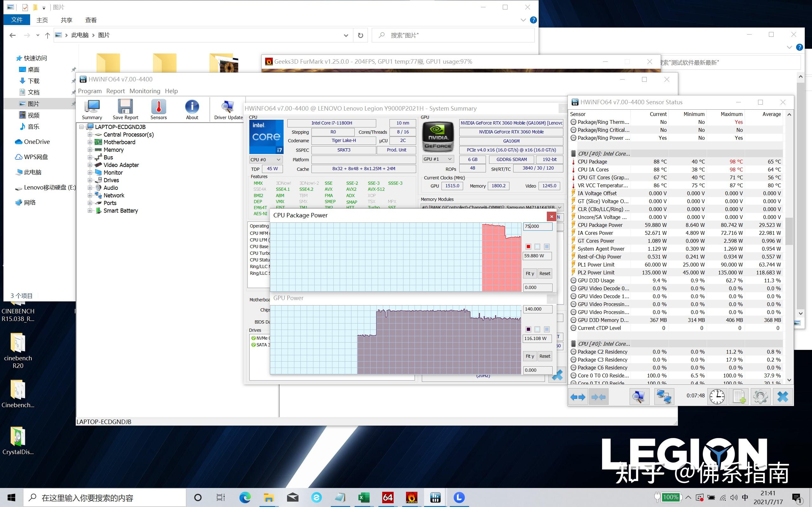Click the red color swatch in CPU power graph

[x=528, y=247]
